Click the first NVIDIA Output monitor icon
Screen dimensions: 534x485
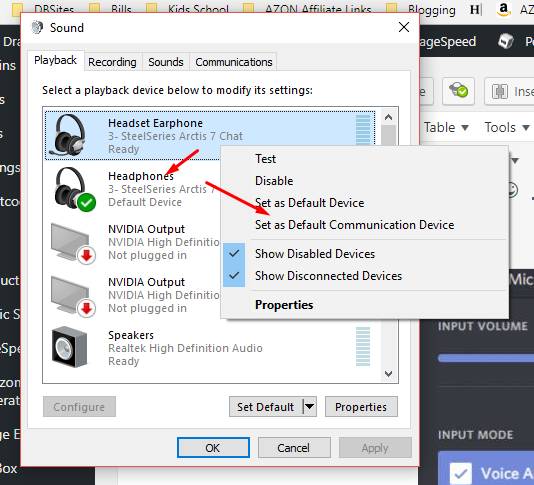click(73, 242)
